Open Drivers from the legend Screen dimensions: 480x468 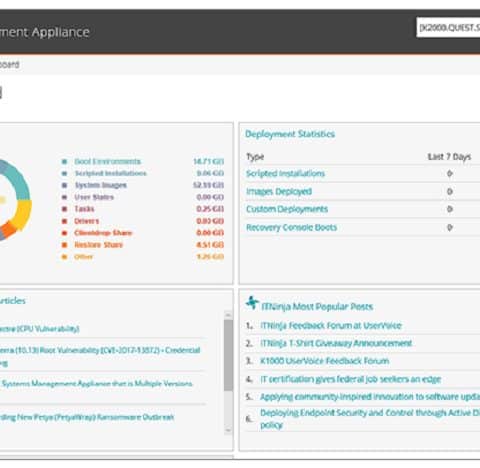pyautogui.click(x=87, y=221)
